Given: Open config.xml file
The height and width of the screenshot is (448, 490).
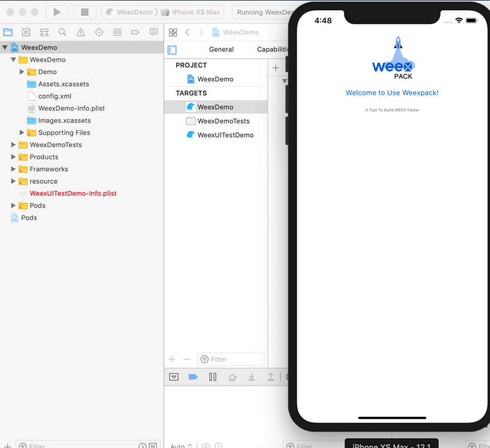Looking at the screenshot, I should click(x=55, y=96).
